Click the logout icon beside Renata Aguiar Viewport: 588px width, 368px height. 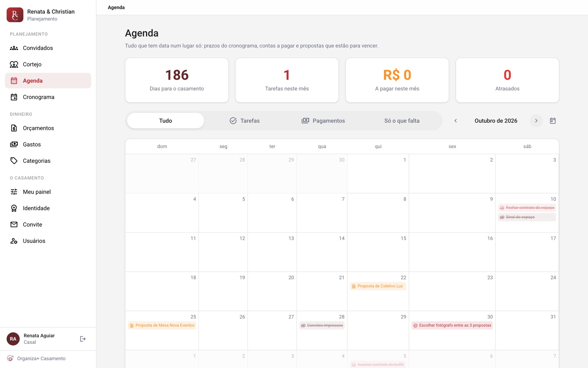point(83,339)
